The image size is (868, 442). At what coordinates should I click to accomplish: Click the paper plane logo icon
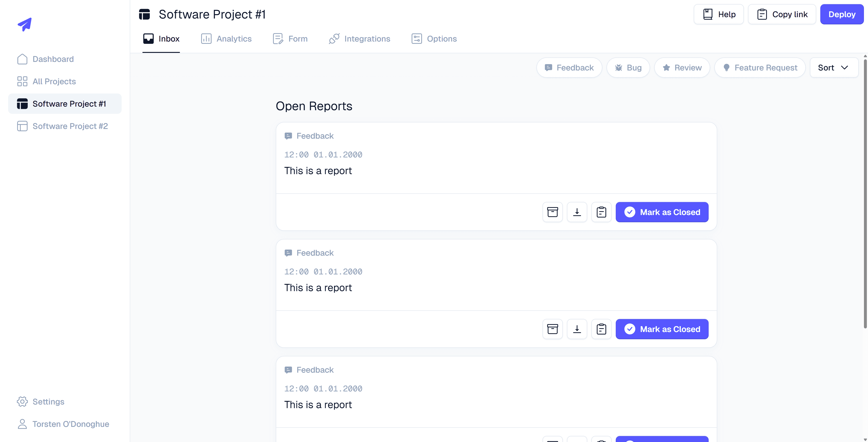pos(25,24)
